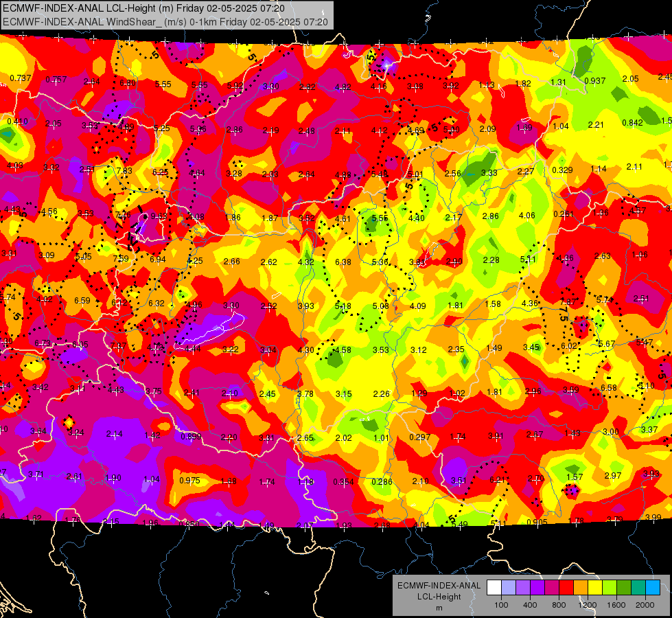Click the 6.58 wind shear value

pos(609,388)
